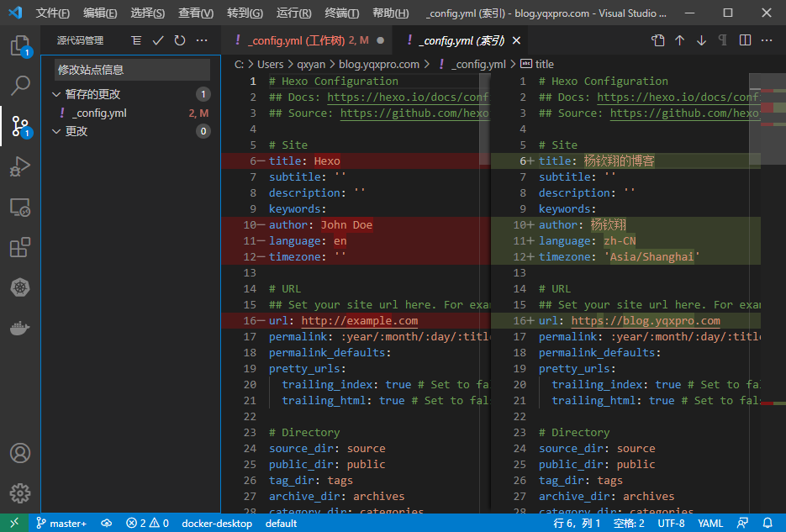
Task: Synchronize changes via cloud icon
Action: [x=106, y=524]
